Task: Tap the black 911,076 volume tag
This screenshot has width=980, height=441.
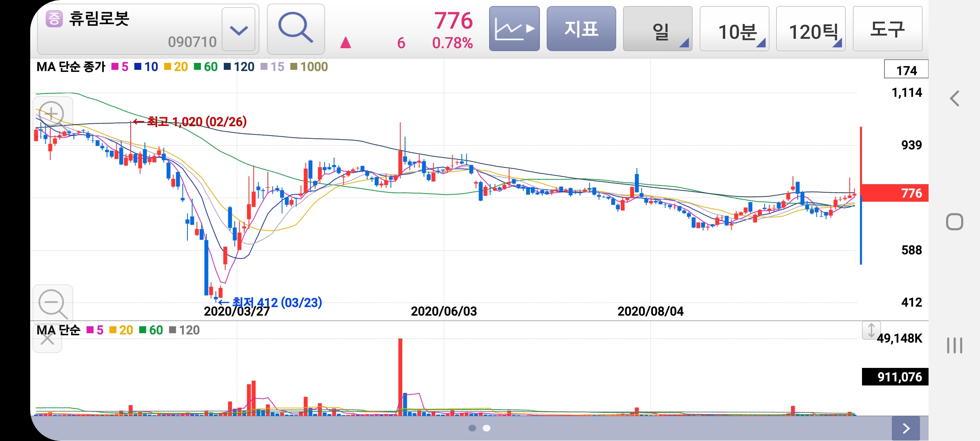Action: [895, 376]
